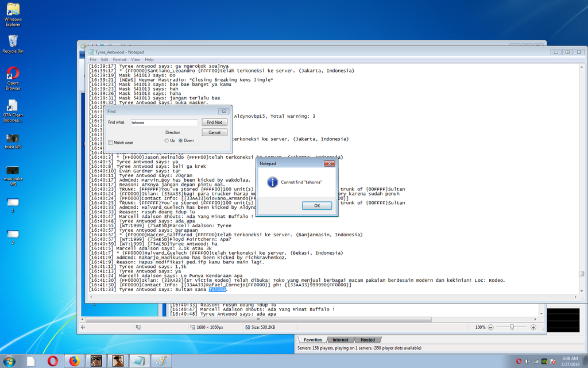Open the View menu in Notepad
588x368 pixels.
click(x=136, y=60)
